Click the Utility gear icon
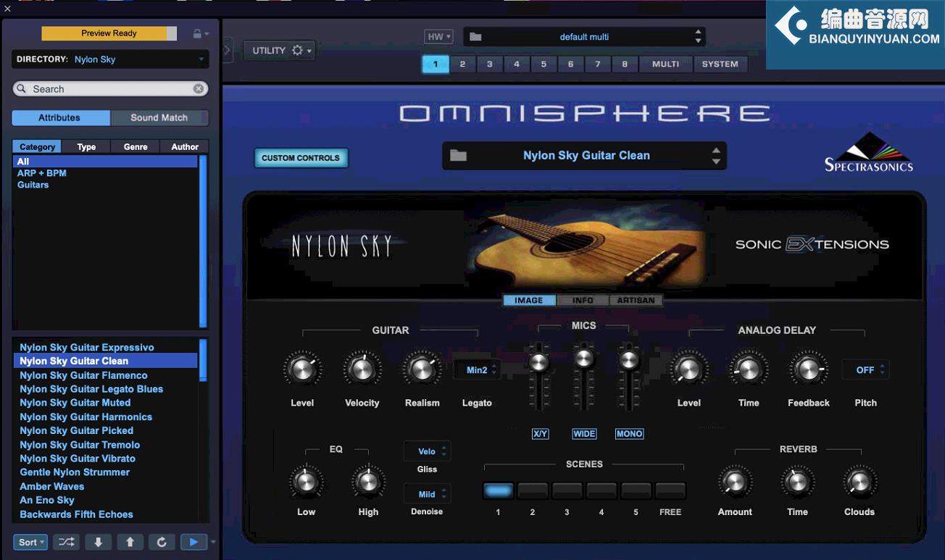Viewport: 945px width, 560px height. [297, 51]
